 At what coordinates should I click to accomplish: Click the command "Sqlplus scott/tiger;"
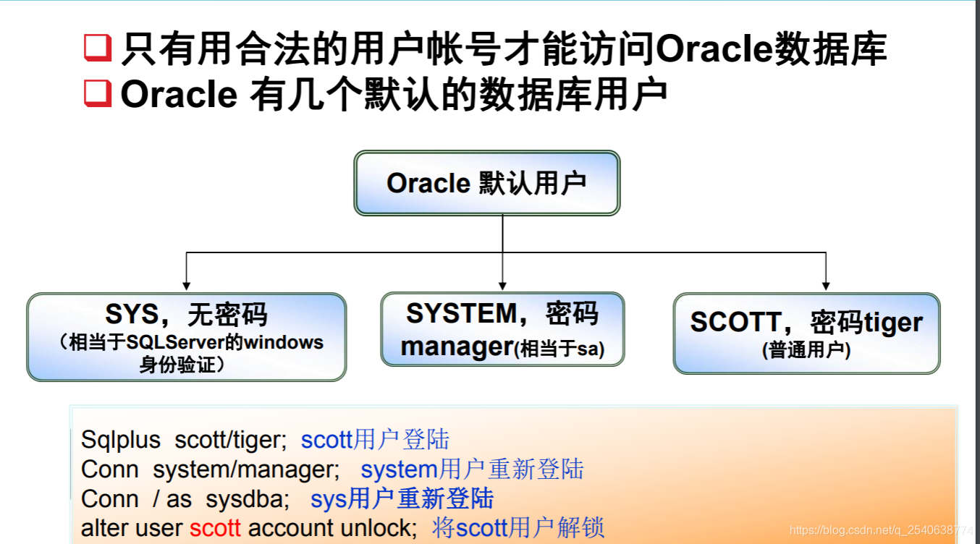coord(185,440)
